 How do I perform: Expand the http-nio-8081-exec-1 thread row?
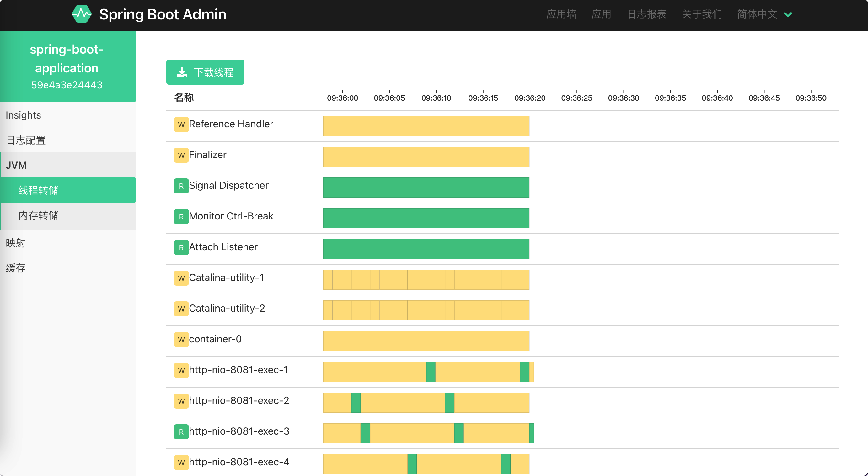502,372
